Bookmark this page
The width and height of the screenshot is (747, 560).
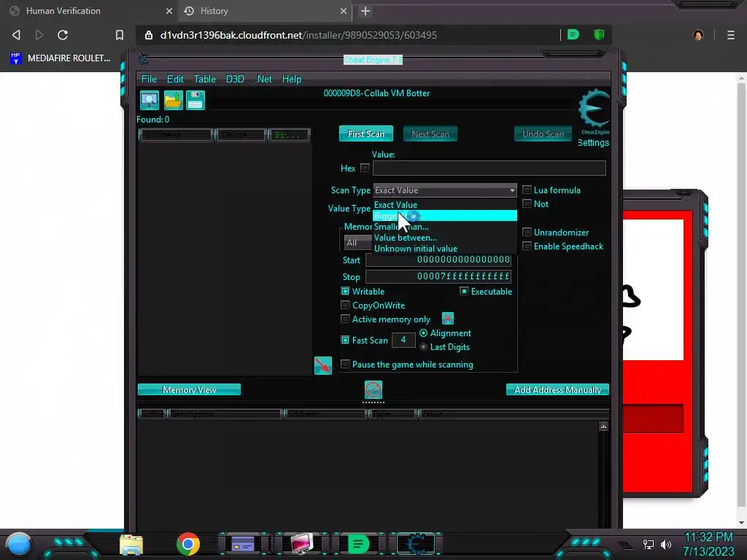click(x=120, y=35)
